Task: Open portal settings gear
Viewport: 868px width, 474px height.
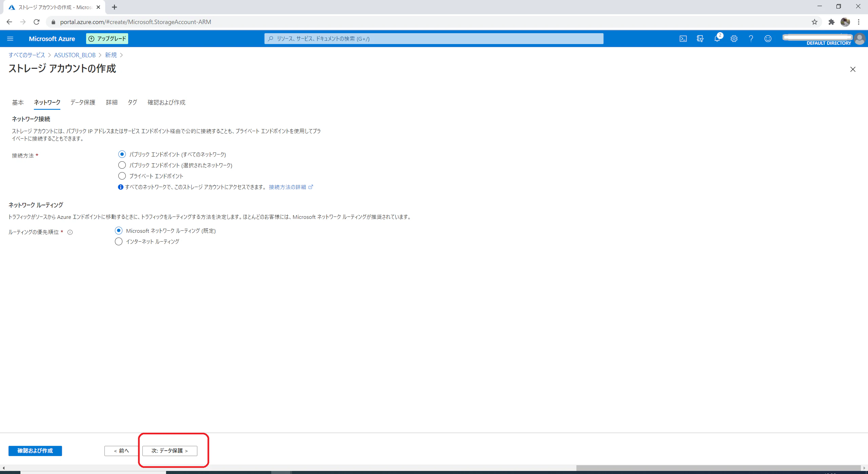Action: 734,39
